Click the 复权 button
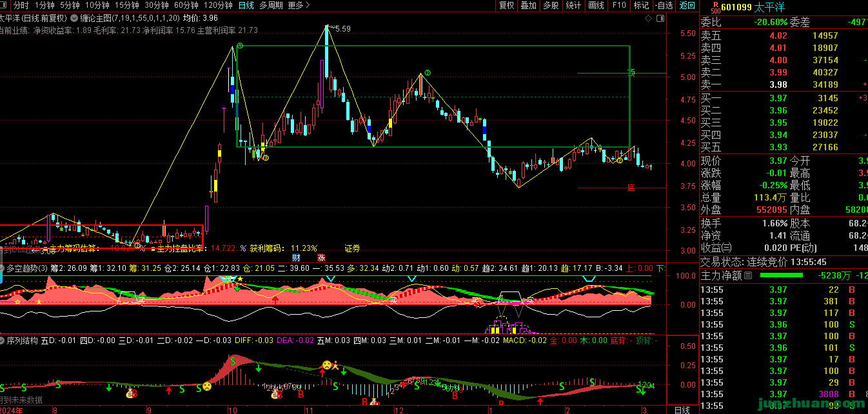Screen dimensions: 868x414 point(507,5)
